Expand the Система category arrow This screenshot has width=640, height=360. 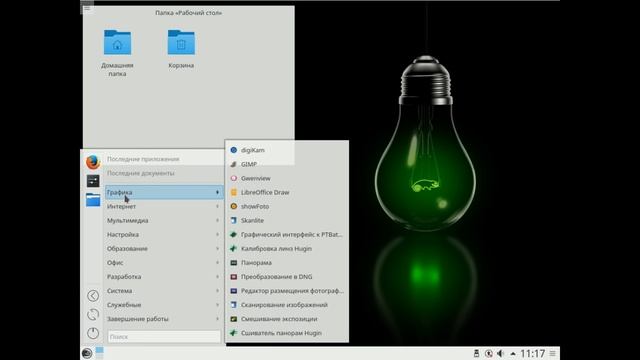coord(217,291)
